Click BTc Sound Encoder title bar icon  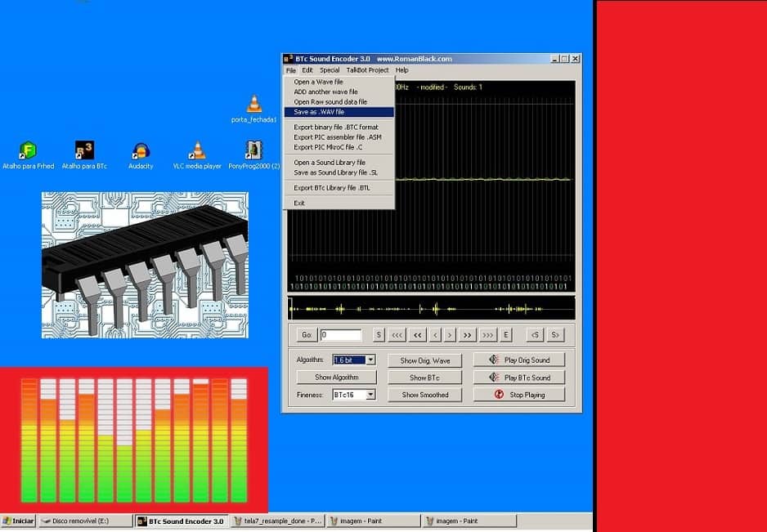coord(288,59)
